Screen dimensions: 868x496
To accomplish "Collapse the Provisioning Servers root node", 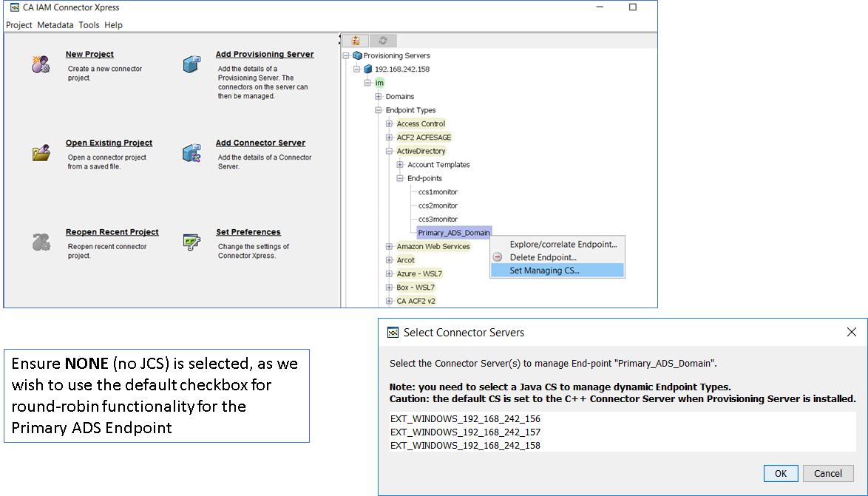I will point(346,55).
